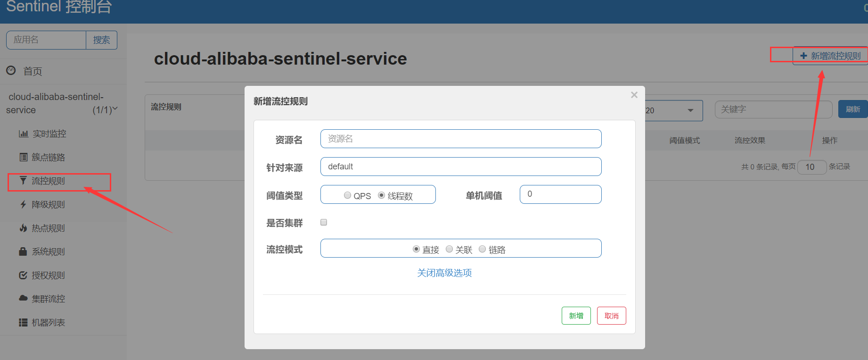The image size is (868, 360).
Task: Click the bar chart icon for 实时监控
Action: click(24, 134)
